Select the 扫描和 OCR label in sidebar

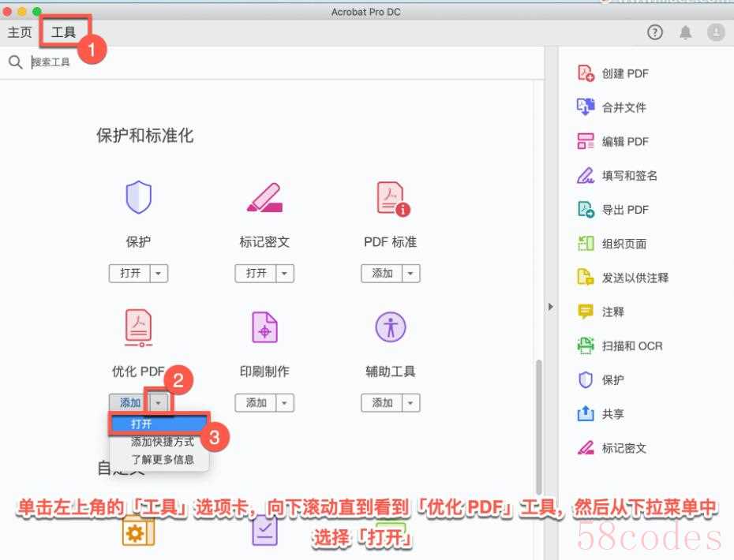[x=632, y=345]
